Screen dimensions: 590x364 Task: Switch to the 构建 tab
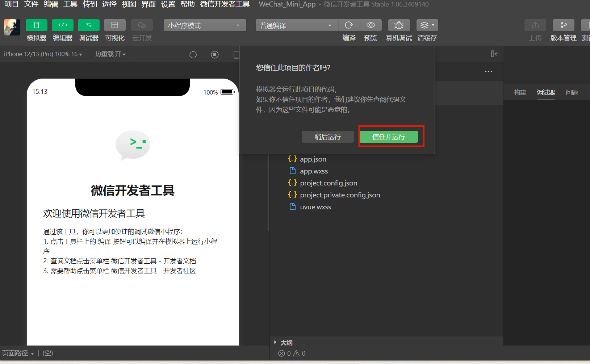pyautogui.click(x=520, y=92)
